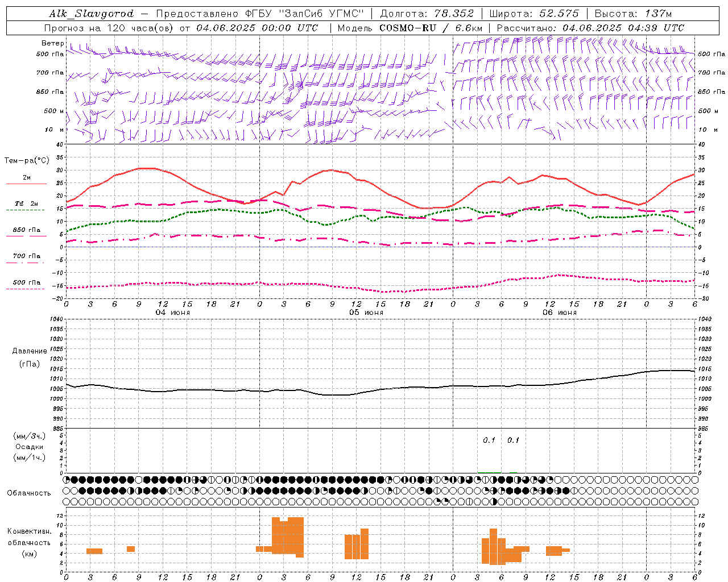Click the Высота: 137м header field
The image size is (728, 582).
coord(633,14)
